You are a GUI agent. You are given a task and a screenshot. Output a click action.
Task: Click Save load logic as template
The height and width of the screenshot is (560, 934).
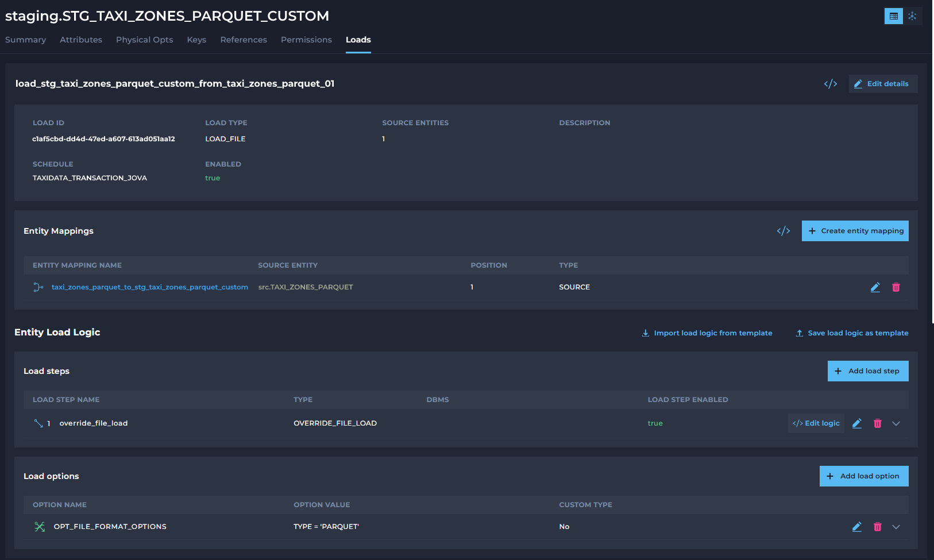(x=852, y=333)
